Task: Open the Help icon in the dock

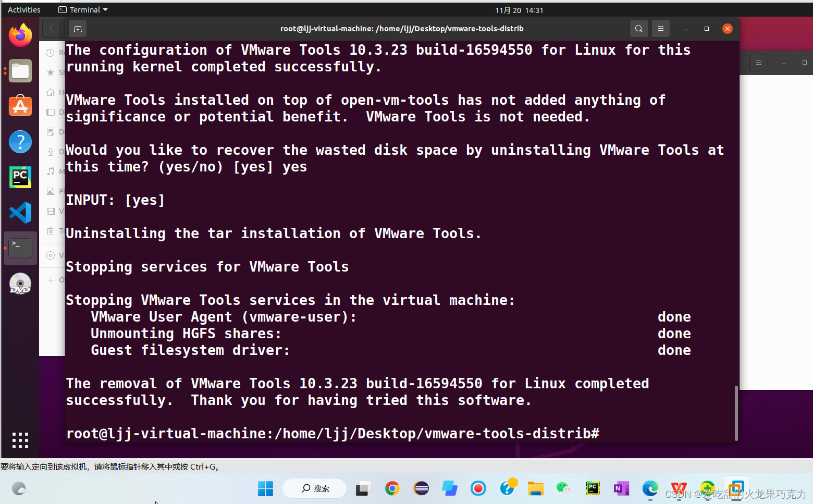Action: [x=20, y=142]
